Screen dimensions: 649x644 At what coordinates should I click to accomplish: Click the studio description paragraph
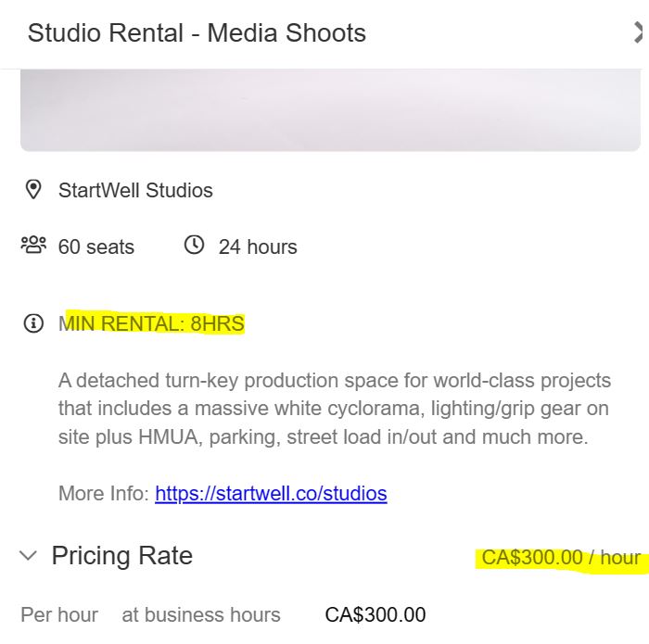pos(334,409)
